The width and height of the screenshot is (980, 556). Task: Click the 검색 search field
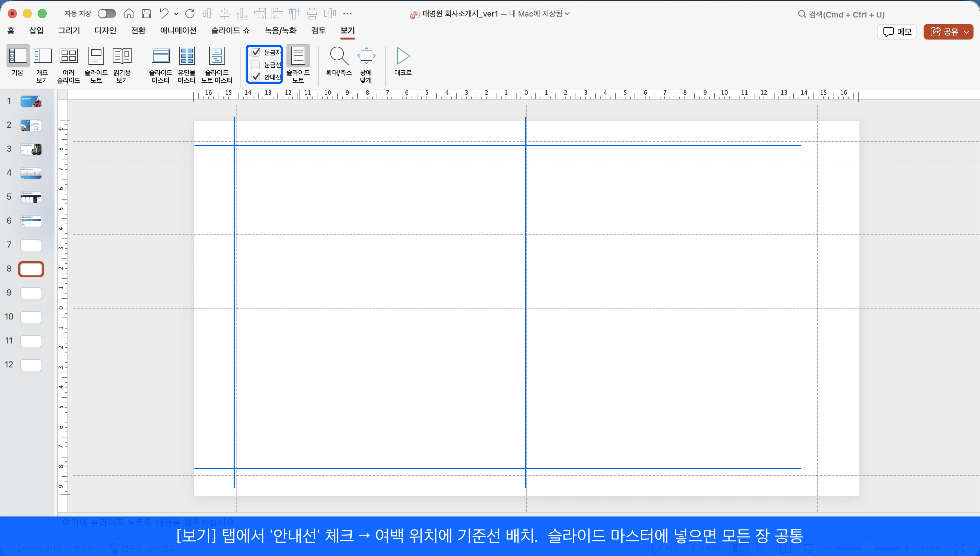(x=842, y=15)
